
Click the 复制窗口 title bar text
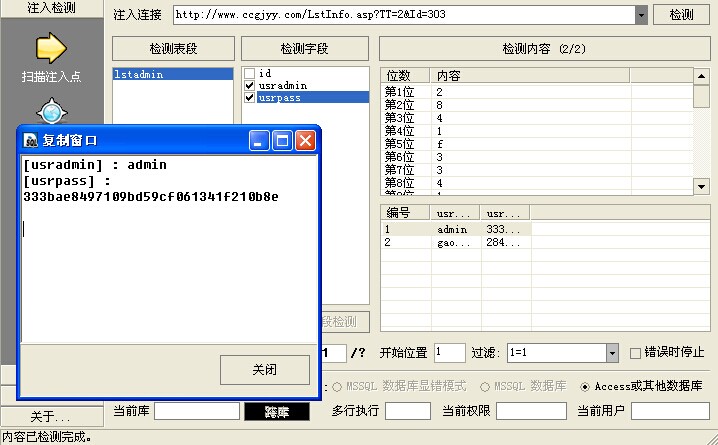pyautogui.click(x=70, y=141)
